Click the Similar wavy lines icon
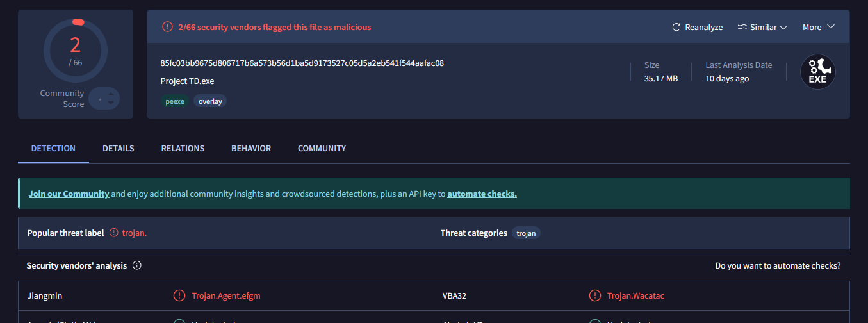The height and width of the screenshot is (323, 868). pos(742,27)
